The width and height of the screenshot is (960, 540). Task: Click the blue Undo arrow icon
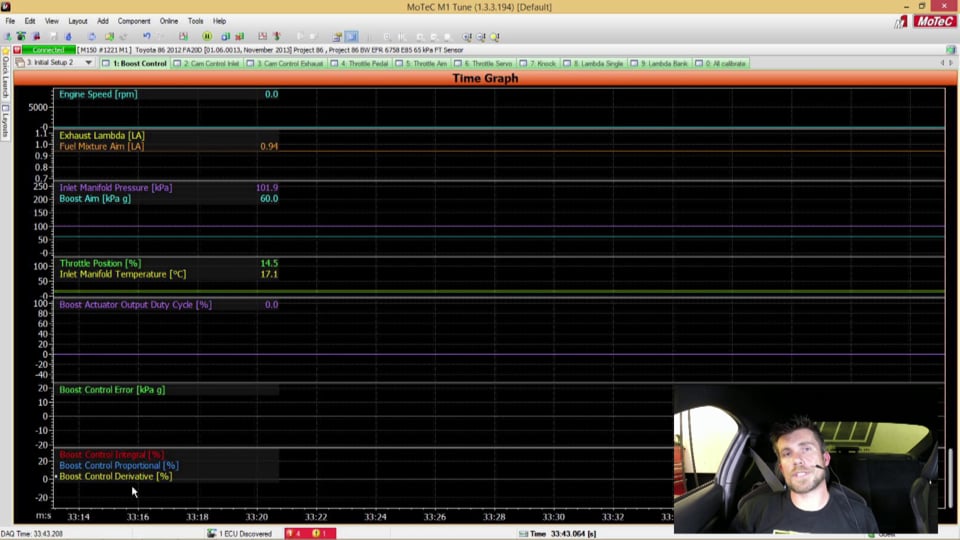[147, 37]
